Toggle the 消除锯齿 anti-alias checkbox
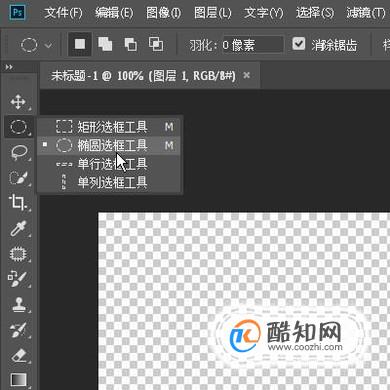The height and width of the screenshot is (390, 390). [x=298, y=44]
